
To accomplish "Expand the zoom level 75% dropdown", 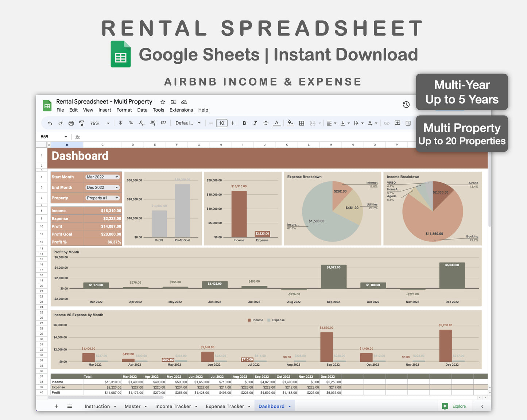I will pyautogui.click(x=98, y=123).
